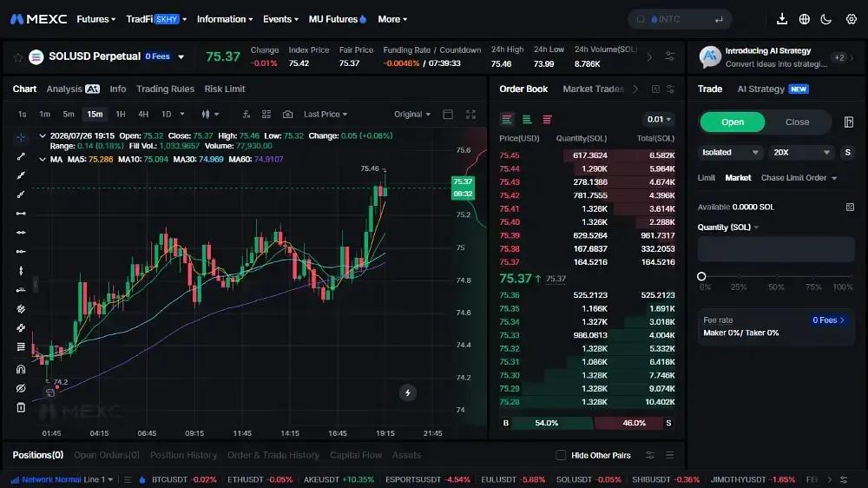Toggle dark mode moon icon
Viewport: 868px width, 488px height.
tap(826, 19)
